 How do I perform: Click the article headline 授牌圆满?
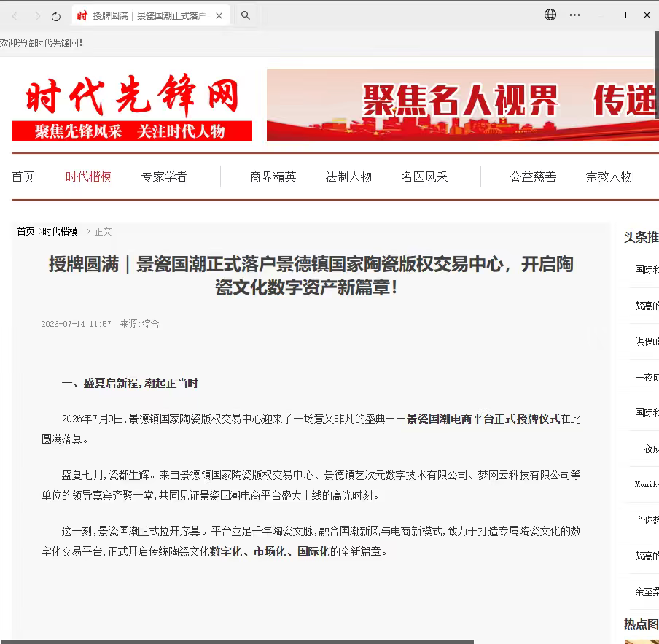[x=311, y=276]
